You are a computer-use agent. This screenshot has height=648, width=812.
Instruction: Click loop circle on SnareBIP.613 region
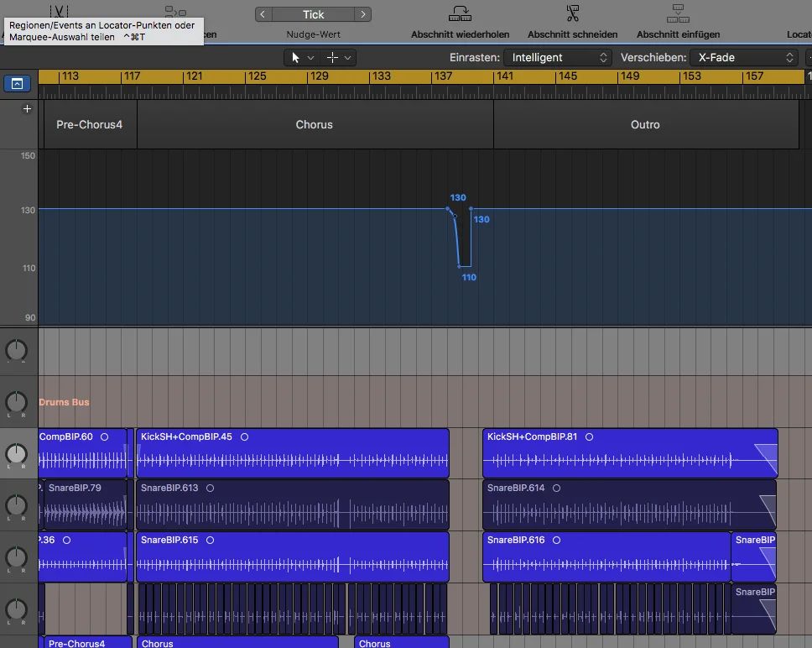coord(211,488)
